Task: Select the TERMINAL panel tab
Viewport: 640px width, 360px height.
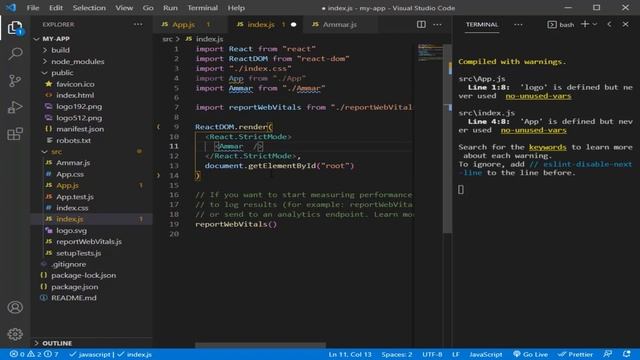Action: (x=482, y=24)
